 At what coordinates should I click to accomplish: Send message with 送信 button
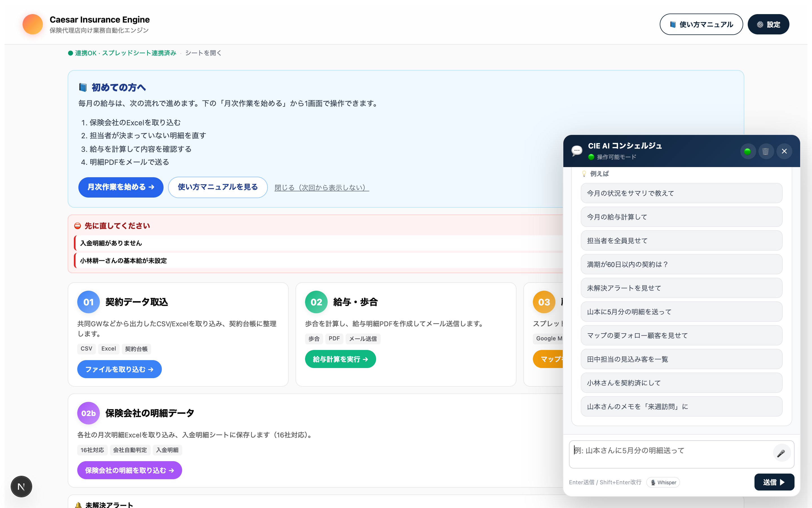click(x=774, y=482)
